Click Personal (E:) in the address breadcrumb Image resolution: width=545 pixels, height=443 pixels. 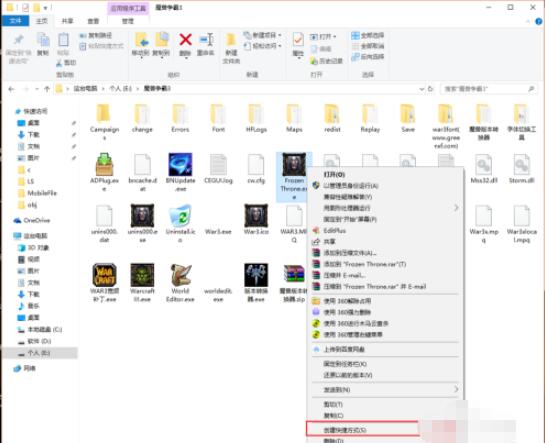[x=120, y=89]
